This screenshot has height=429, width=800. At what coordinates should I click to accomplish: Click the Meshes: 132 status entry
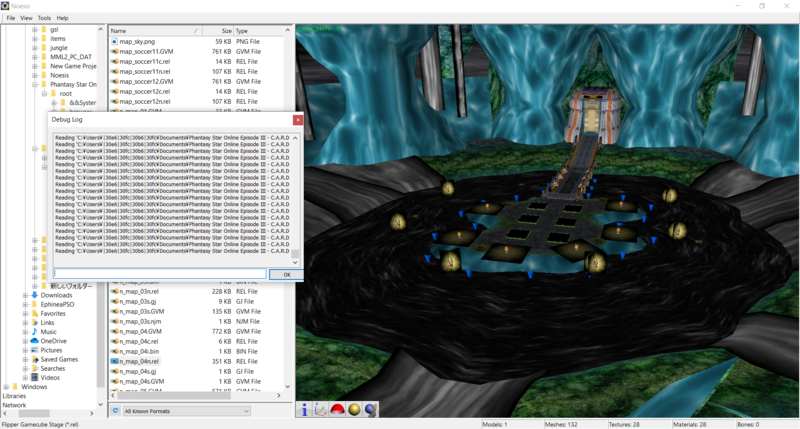coord(561,424)
